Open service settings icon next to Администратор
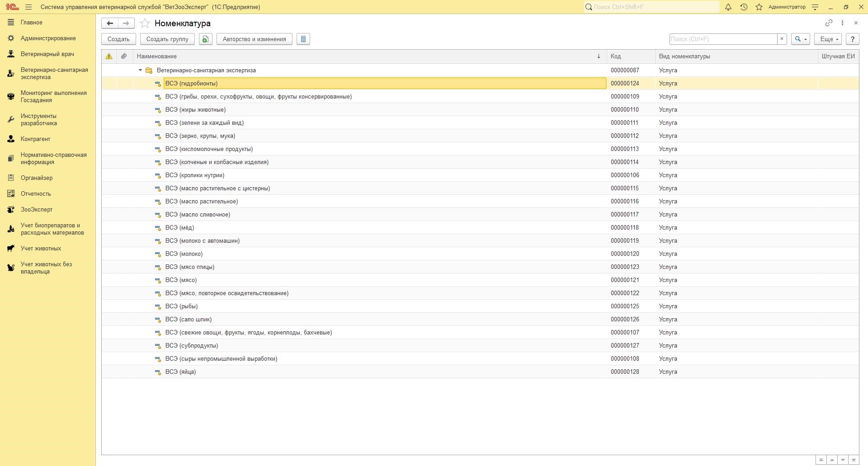Viewport: 868px width, 466px height. pyautogui.click(x=815, y=7)
